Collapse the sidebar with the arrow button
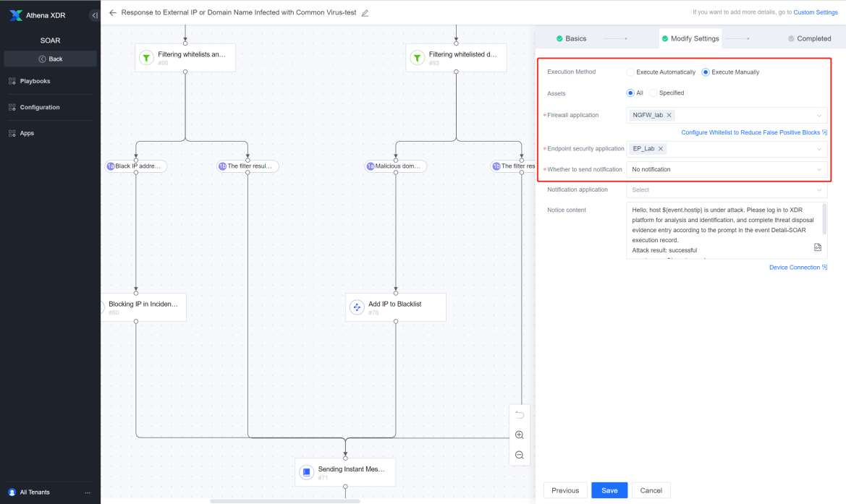846x504 pixels. click(94, 15)
